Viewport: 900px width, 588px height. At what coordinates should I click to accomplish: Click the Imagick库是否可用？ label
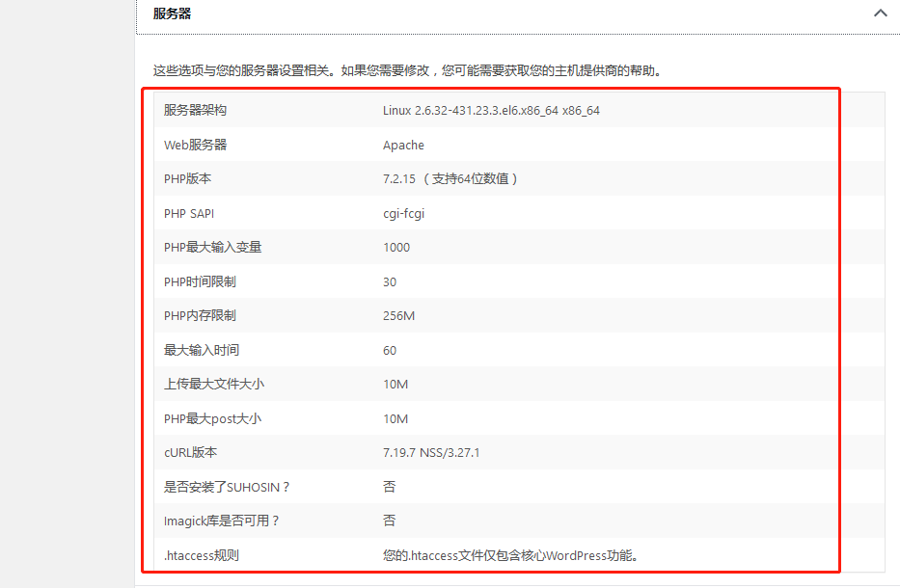tap(222, 521)
